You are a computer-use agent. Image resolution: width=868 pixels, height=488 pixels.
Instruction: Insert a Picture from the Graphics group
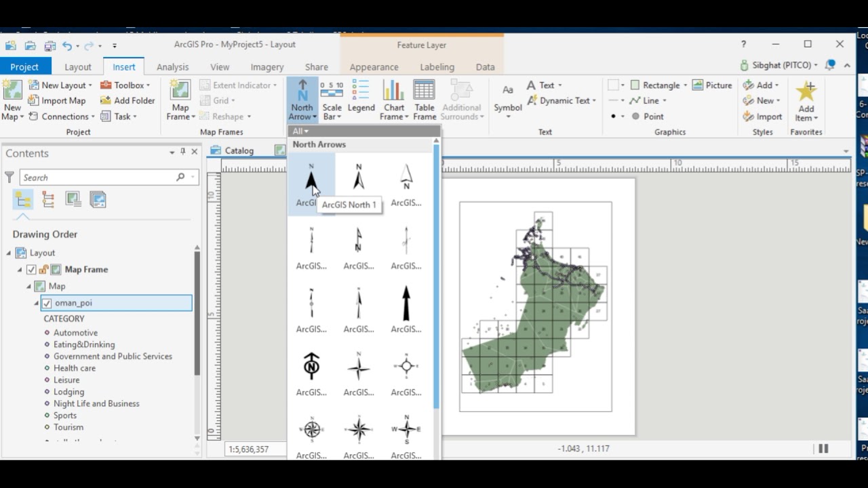point(712,85)
